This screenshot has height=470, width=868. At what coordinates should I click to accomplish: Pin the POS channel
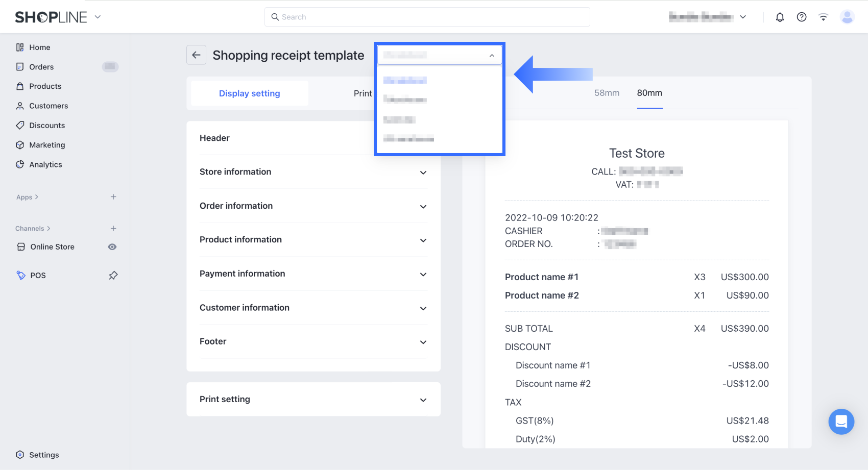pyautogui.click(x=113, y=276)
